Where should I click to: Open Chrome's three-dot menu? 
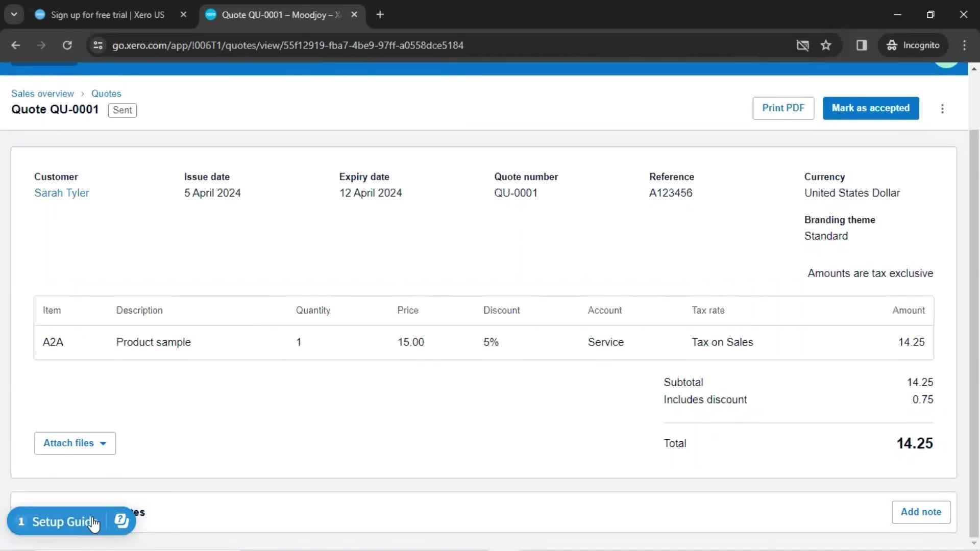tap(964, 45)
